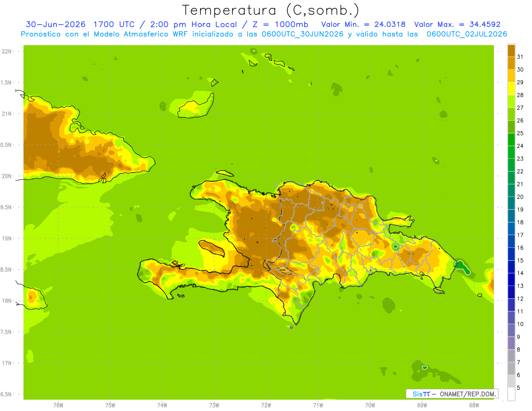Click the legend band between 30 and 31
The width and height of the screenshot is (532, 411).
[511, 63]
